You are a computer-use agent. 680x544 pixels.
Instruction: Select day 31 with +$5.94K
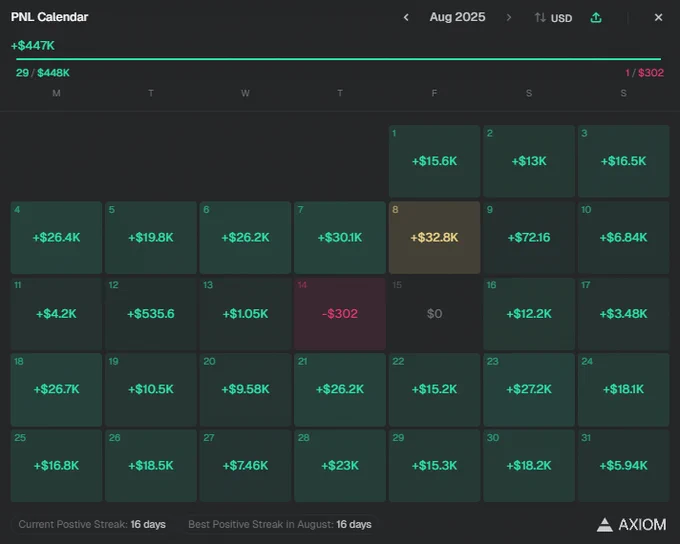623,466
